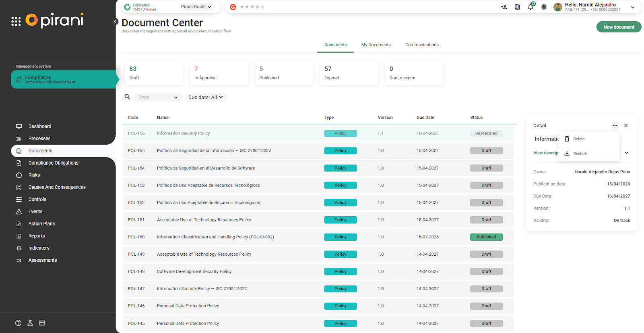This screenshot has width=644, height=333.
Task: Click the New document button
Action: pos(618,27)
